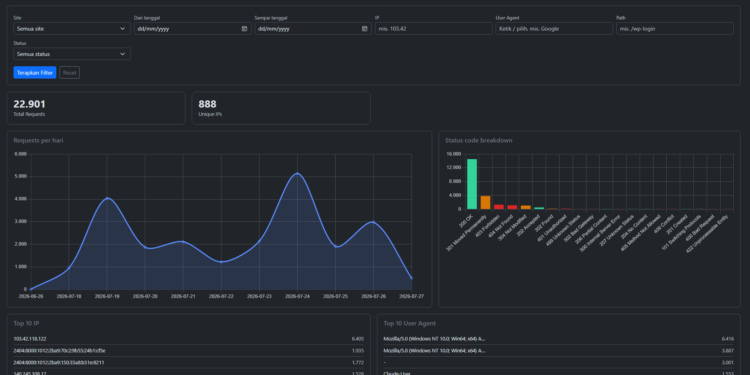Open calendar picker for Sampai tanggal
750x375 pixels.
[364, 29]
